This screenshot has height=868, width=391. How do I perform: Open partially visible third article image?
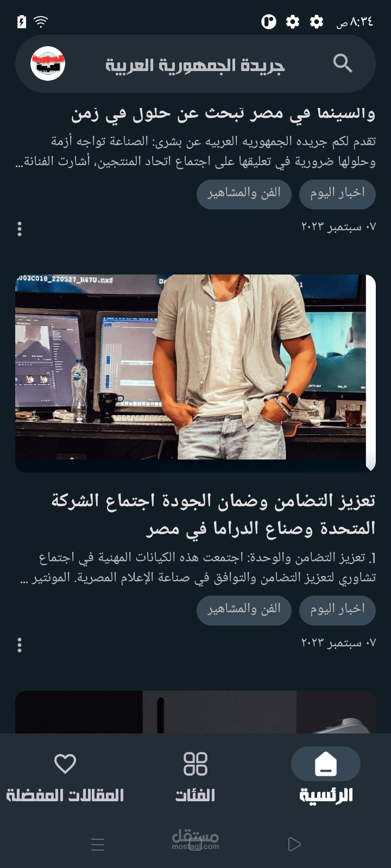(x=195, y=712)
